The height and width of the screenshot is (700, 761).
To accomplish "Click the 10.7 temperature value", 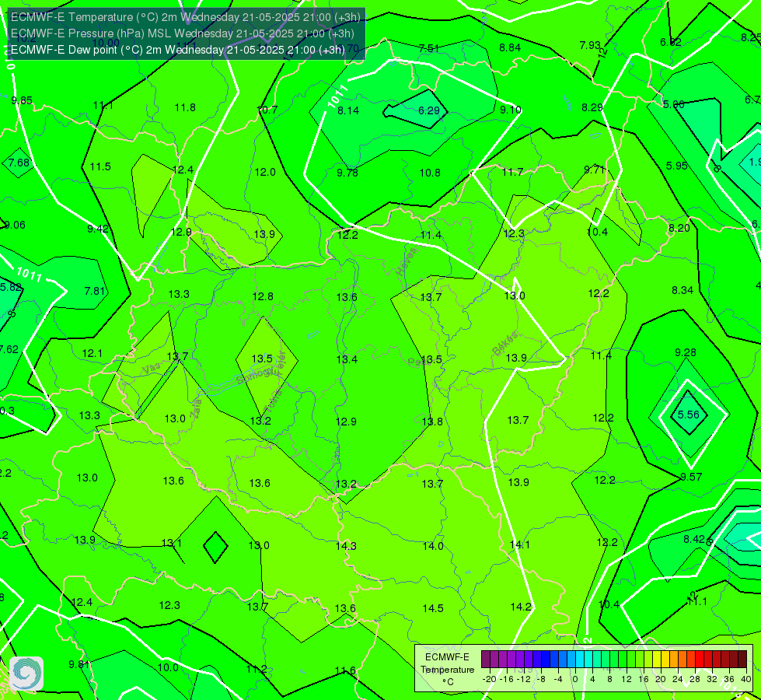I will point(267,110).
